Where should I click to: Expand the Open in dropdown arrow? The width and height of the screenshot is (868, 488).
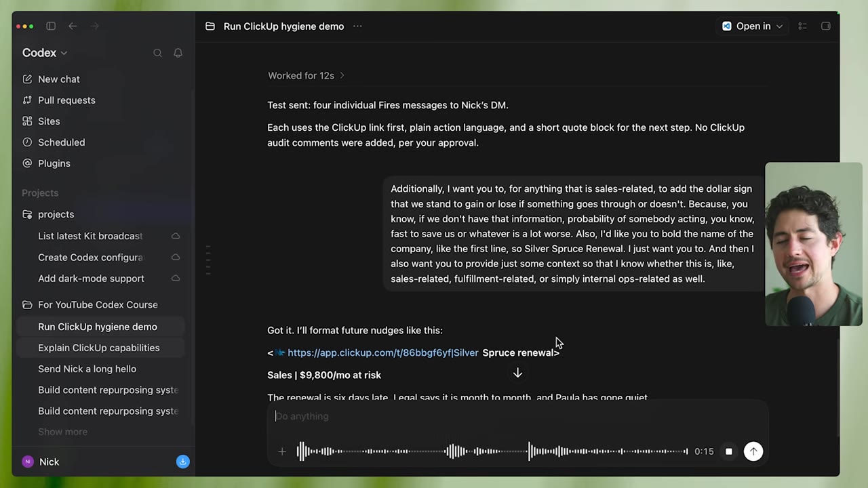click(779, 26)
